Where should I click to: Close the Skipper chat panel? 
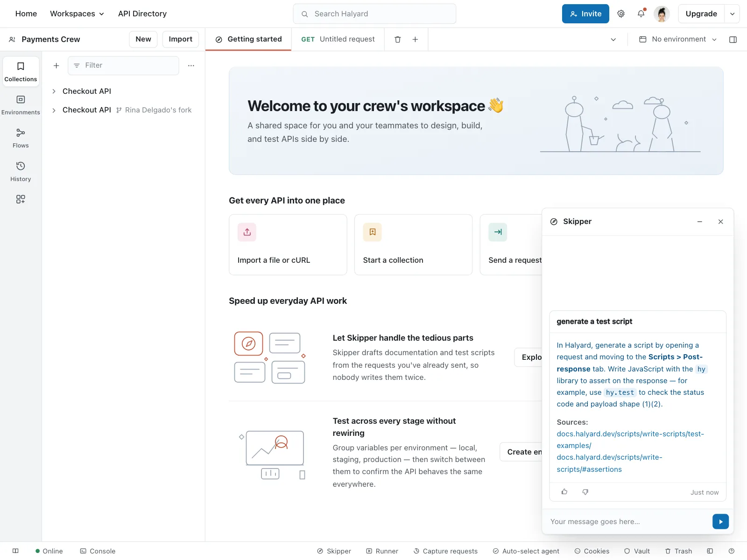click(721, 222)
